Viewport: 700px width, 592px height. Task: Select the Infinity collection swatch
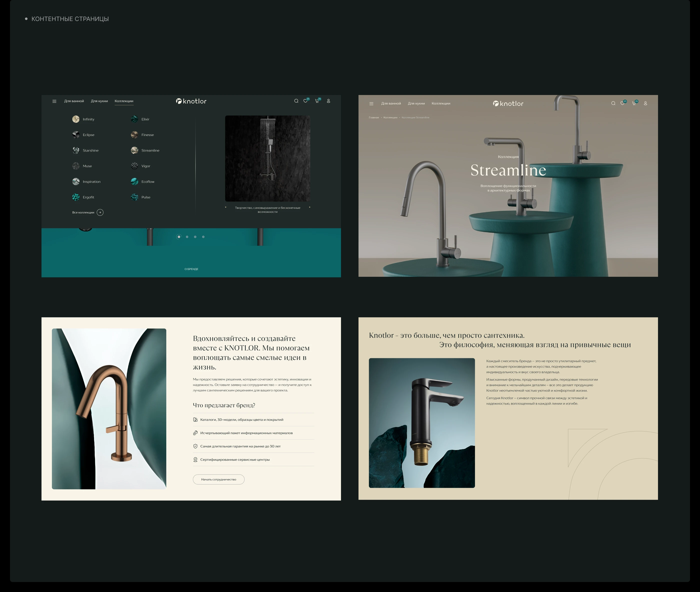click(x=76, y=119)
